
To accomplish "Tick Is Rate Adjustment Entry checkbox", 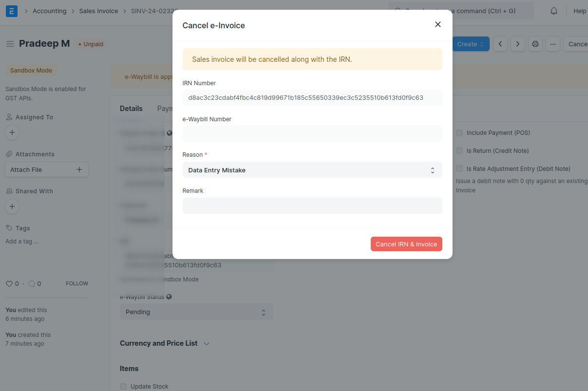I will [x=459, y=168].
